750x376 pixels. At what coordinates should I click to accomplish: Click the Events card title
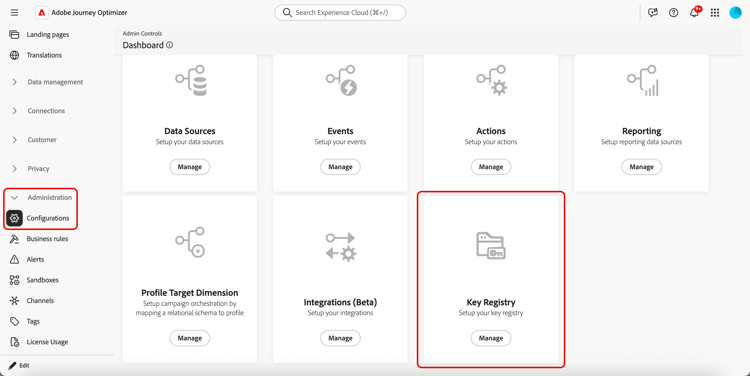coord(341,131)
